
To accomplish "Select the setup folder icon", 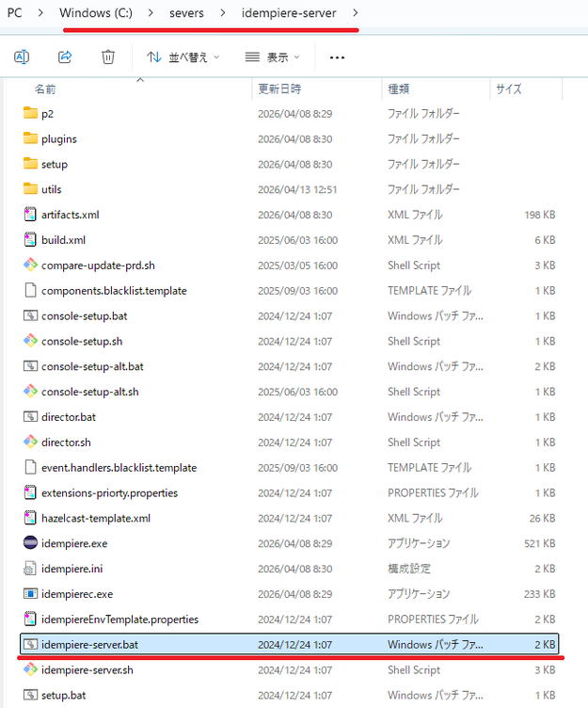I will [x=30, y=164].
